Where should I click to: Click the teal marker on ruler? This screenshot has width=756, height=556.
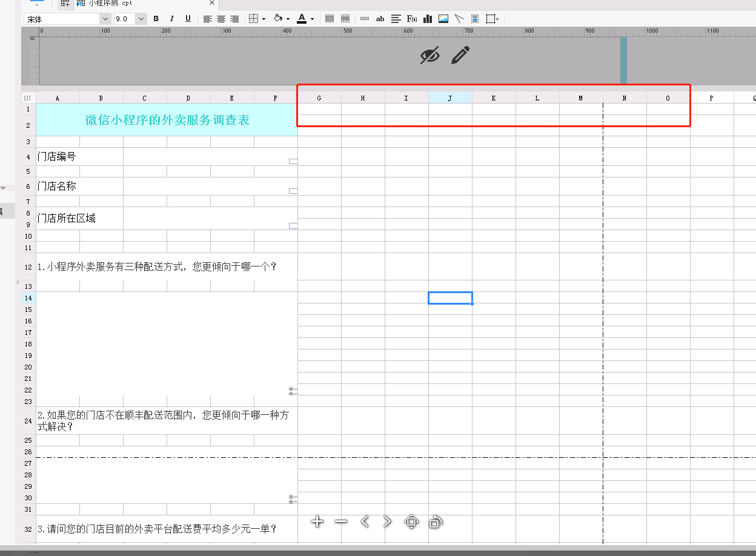[x=623, y=60]
